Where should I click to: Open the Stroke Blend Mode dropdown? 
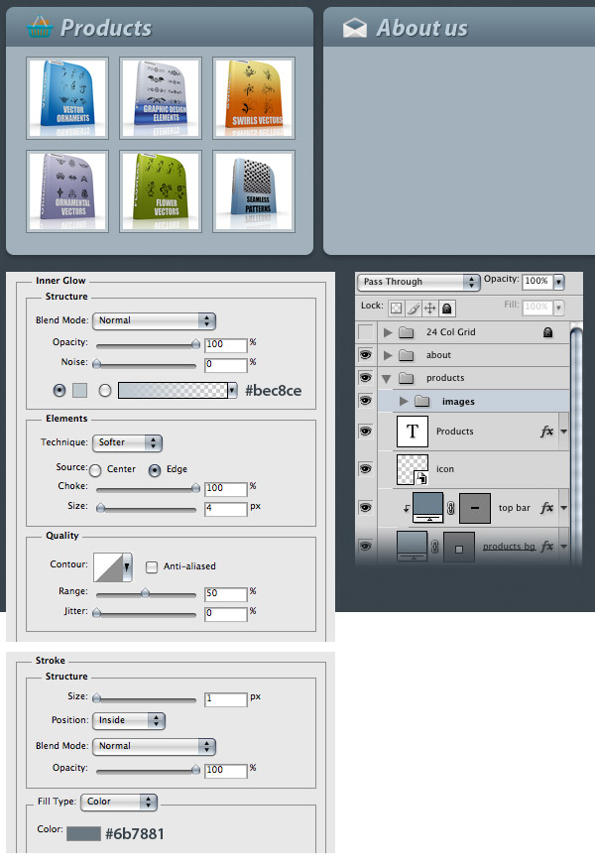[154, 746]
